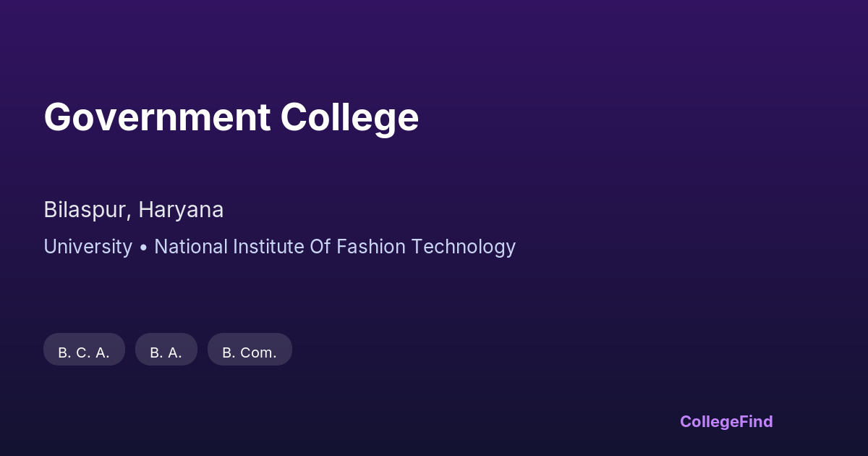This screenshot has height=456, width=868.
Task: Click the word Com. in the last course tag
Action: pos(258,352)
